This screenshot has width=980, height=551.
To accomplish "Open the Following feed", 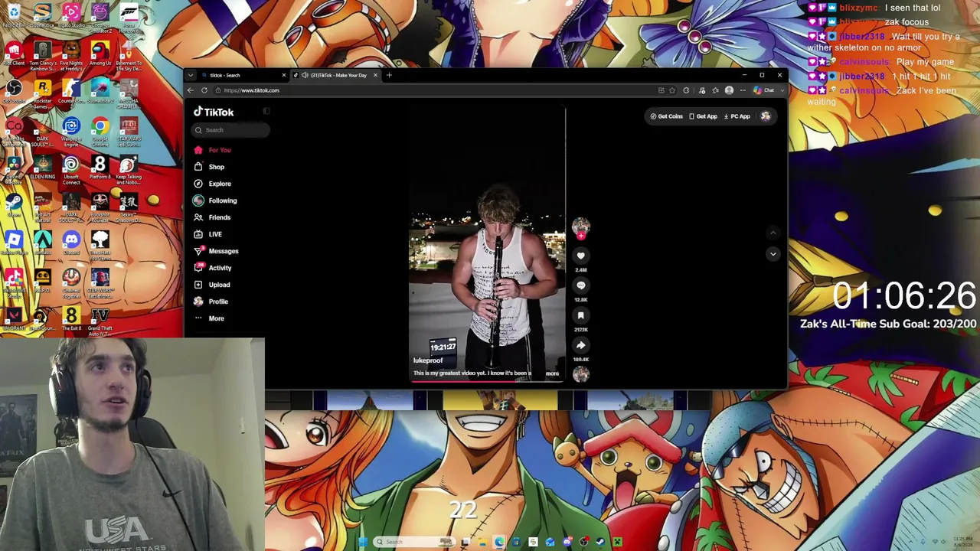I will [x=216, y=201].
